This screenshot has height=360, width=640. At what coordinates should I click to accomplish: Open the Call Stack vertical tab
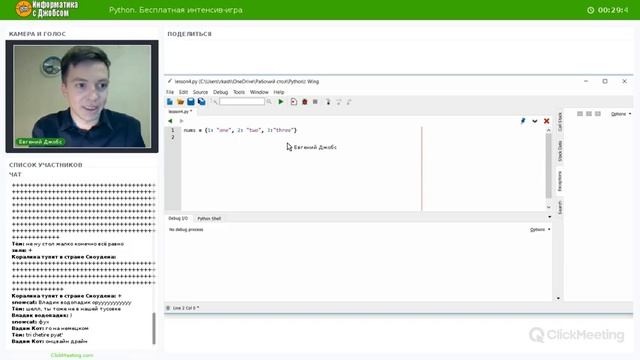pyautogui.click(x=560, y=122)
